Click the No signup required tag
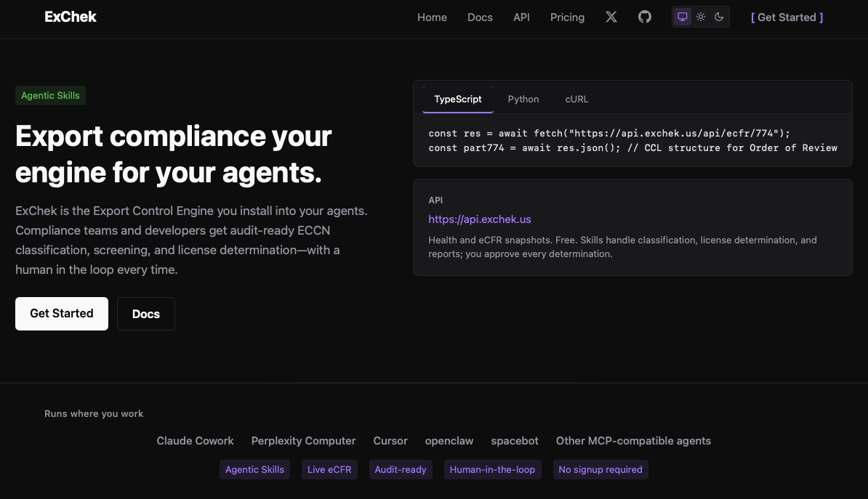 click(600, 470)
